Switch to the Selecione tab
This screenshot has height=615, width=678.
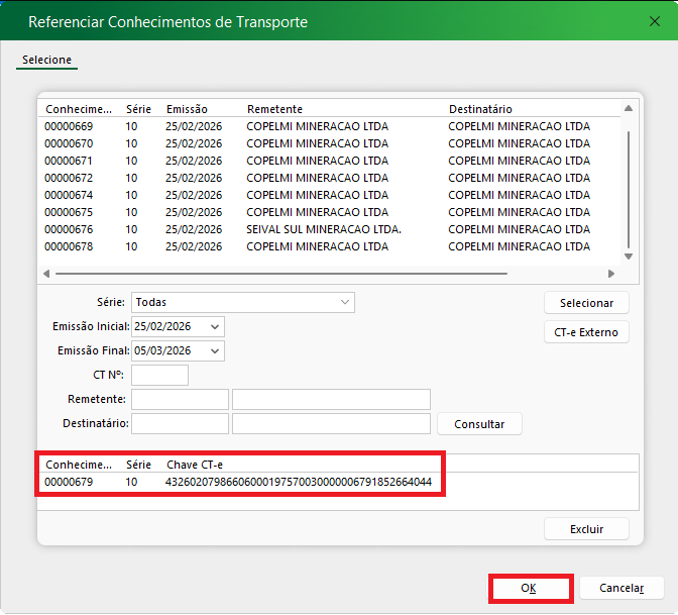pos(47,60)
